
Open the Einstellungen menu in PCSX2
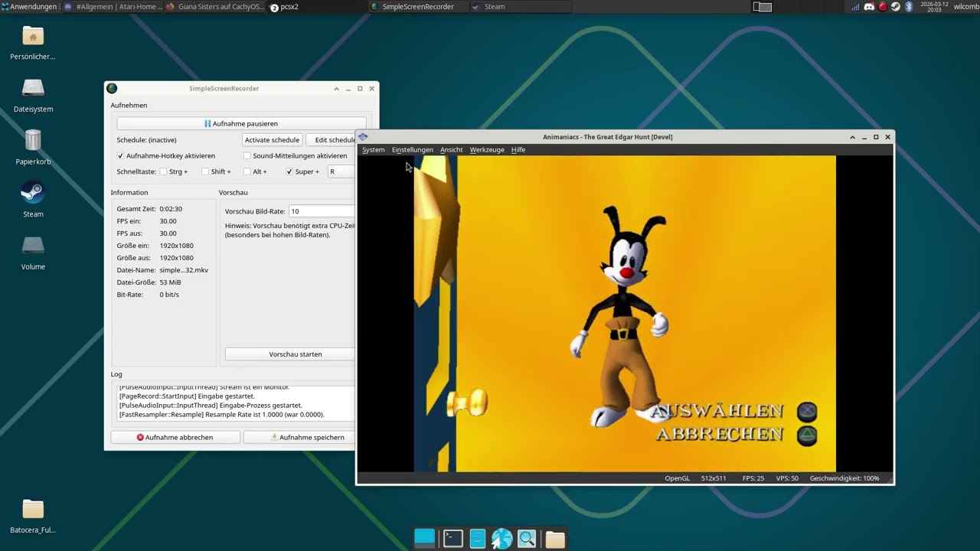[x=412, y=150]
